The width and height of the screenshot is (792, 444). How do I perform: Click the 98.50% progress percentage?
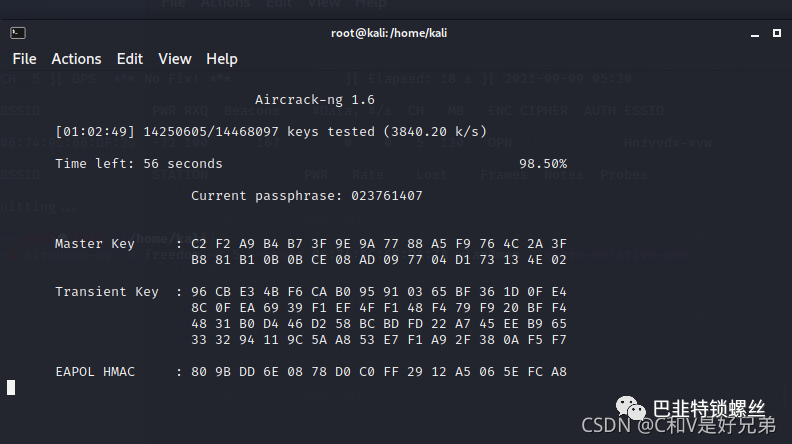click(543, 164)
